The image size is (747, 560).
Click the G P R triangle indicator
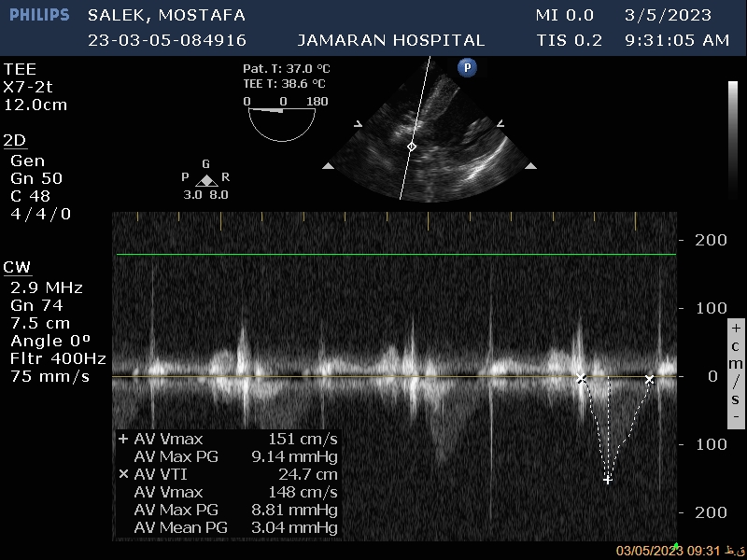[x=206, y=179]
